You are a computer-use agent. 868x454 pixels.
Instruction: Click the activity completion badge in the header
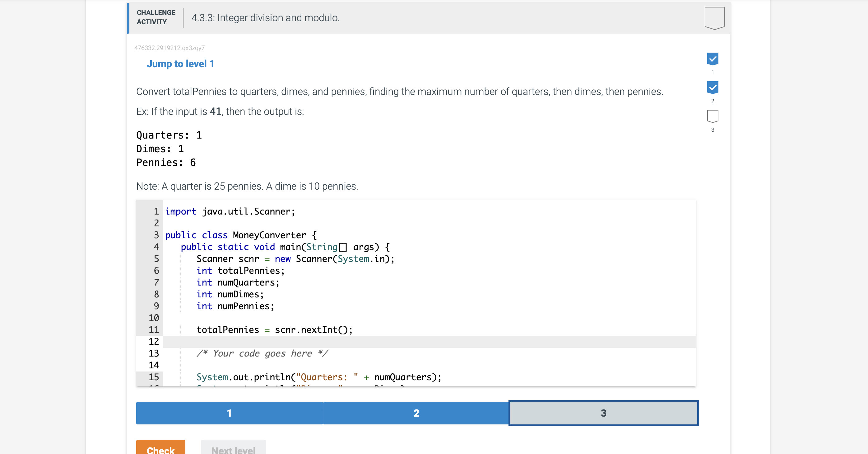[714, 17]
